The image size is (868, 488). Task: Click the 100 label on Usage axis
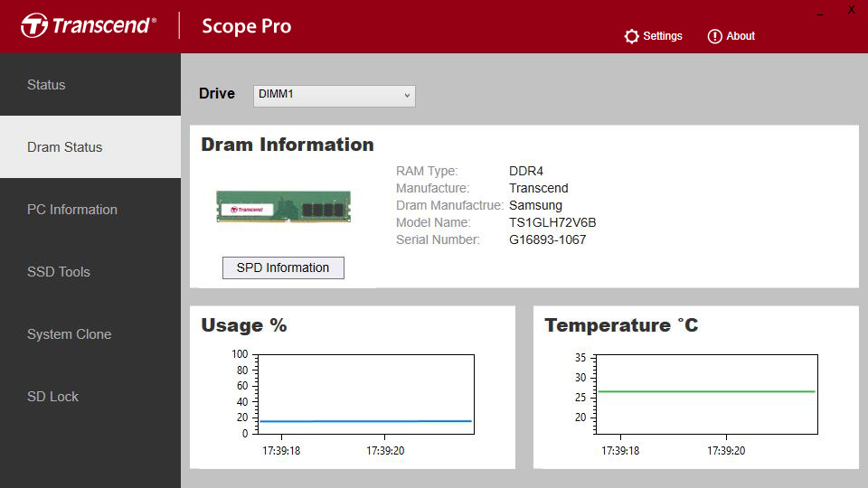[x=240, y=354]
